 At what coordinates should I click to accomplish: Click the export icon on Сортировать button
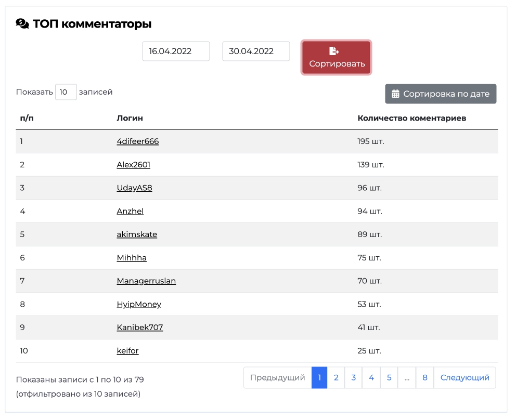click(x=334, y=51)
